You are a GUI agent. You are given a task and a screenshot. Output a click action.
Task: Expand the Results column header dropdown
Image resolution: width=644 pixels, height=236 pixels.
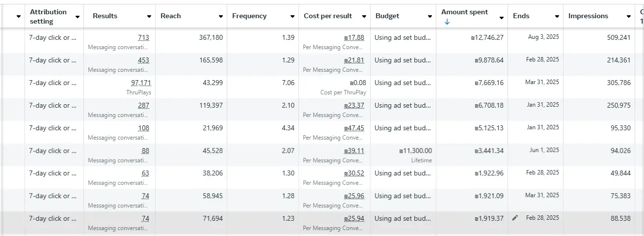[x=149, y=17]
